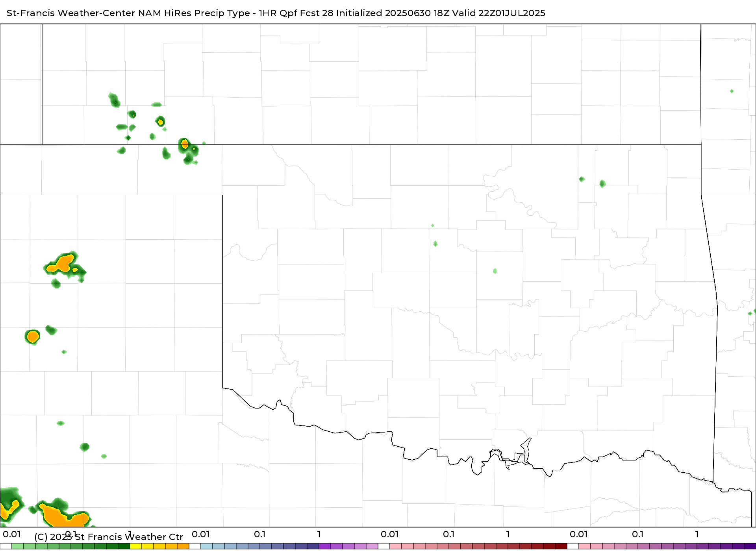Click the lightest green swatch in the legend
756x551 pixels.
click(18, 546)
